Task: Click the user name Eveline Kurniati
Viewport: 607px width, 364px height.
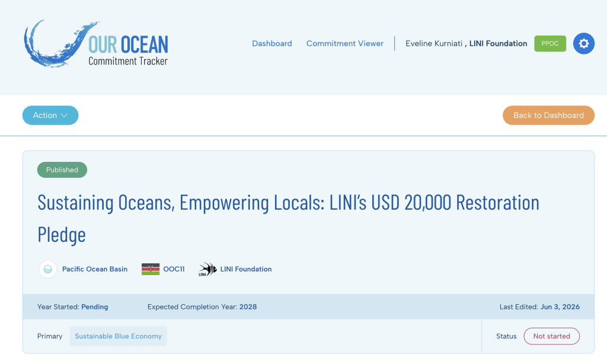Action: [433, 43]
